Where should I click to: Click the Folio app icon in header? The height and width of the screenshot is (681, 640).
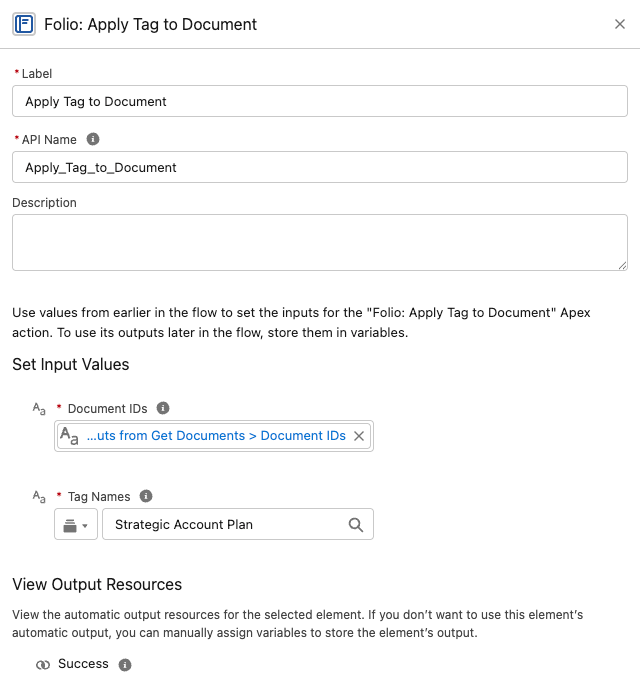tap(24, 24)
